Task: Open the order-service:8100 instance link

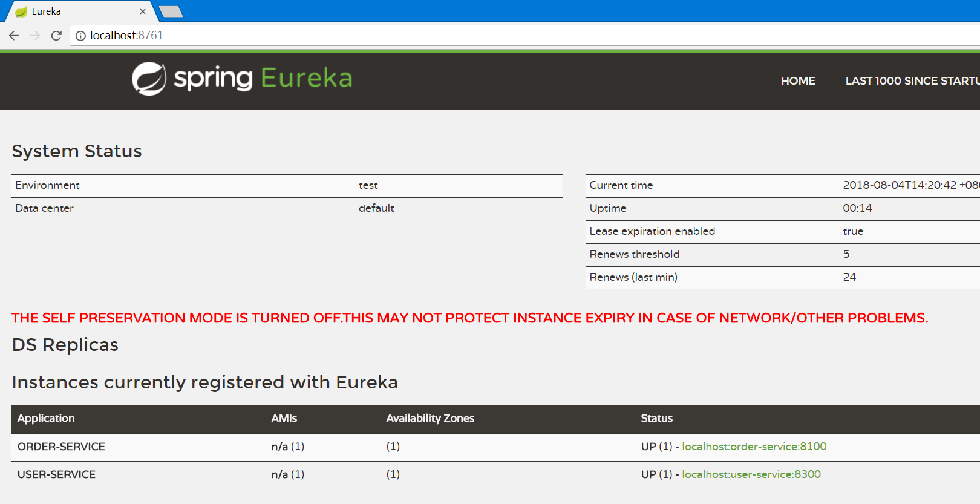Action: point(754,447)
